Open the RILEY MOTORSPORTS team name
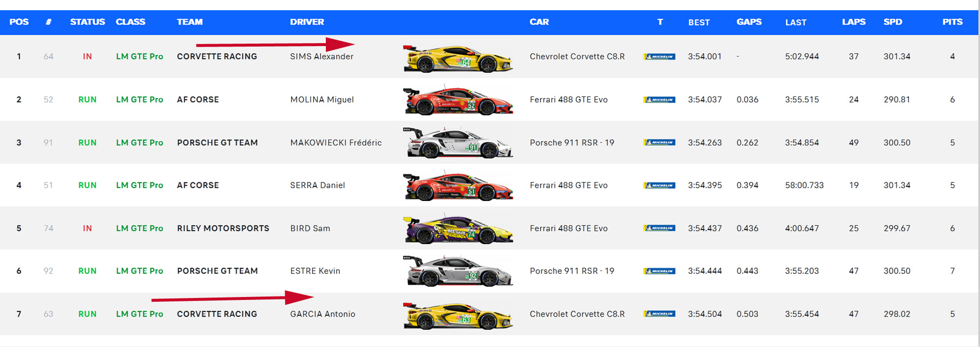The width and height of the screenshot is (980, 347). pyautogui.click(x=223, y=228)
